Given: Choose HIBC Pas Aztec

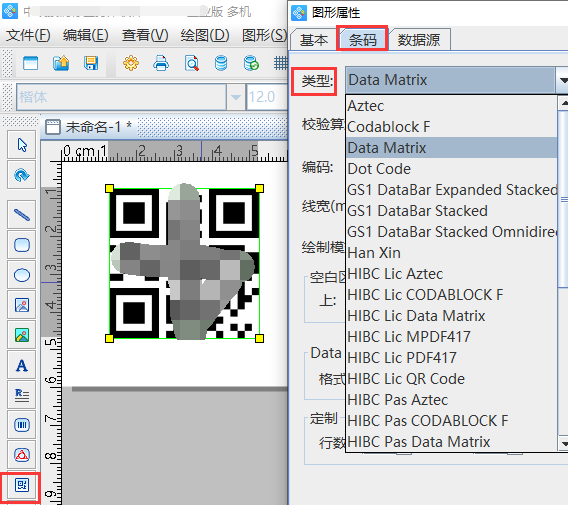Looking at the screenshot, I should click(451, 400).
